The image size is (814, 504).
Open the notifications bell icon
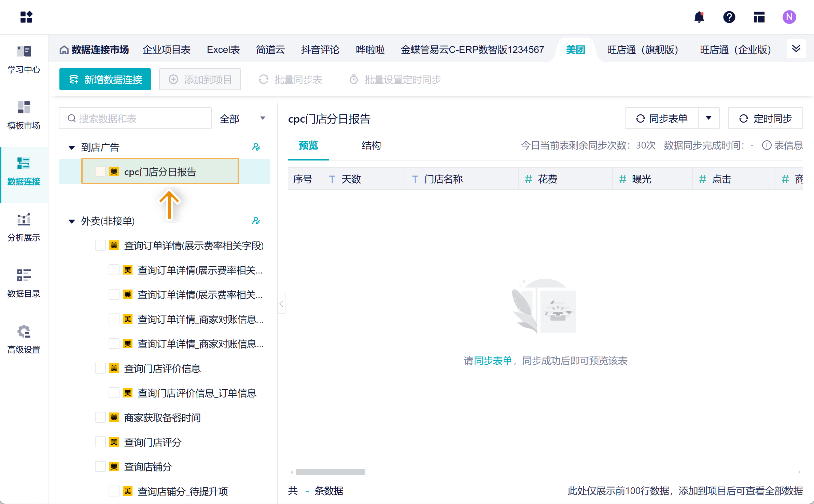pyautogui.click(x=699, y=17)
